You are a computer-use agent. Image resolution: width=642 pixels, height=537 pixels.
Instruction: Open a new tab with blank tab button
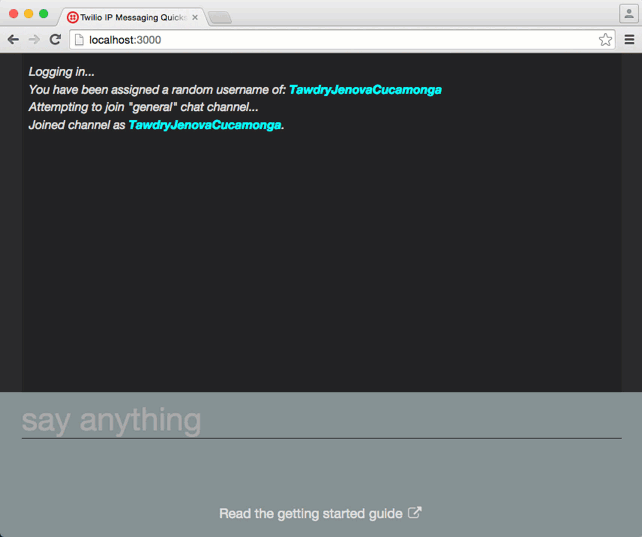tap(220, 18)
